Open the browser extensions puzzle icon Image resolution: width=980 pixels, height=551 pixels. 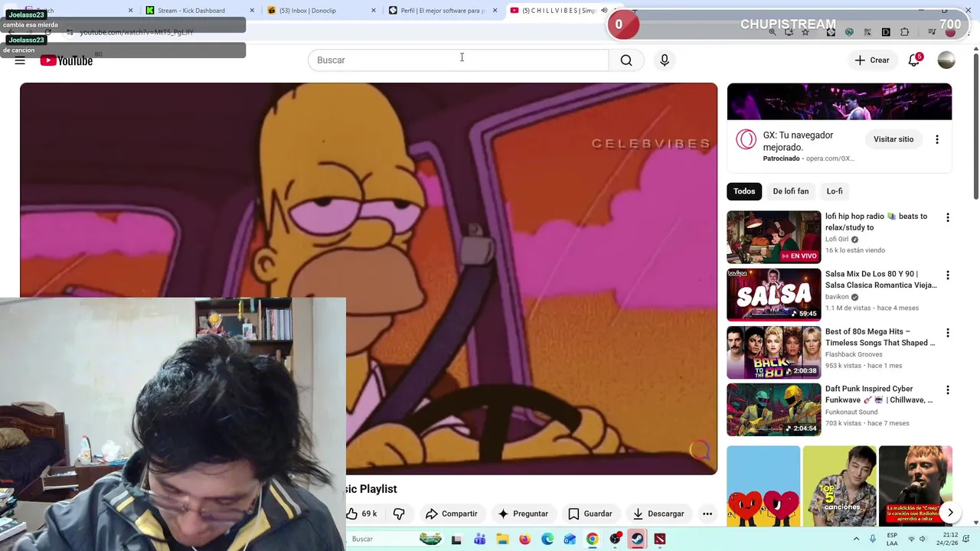905,32
